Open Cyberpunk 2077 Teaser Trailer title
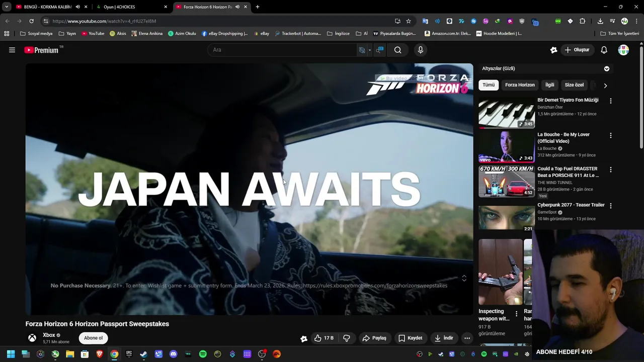Image resolution: width=644 pixels, height=362 pixels. pos(571,205)
